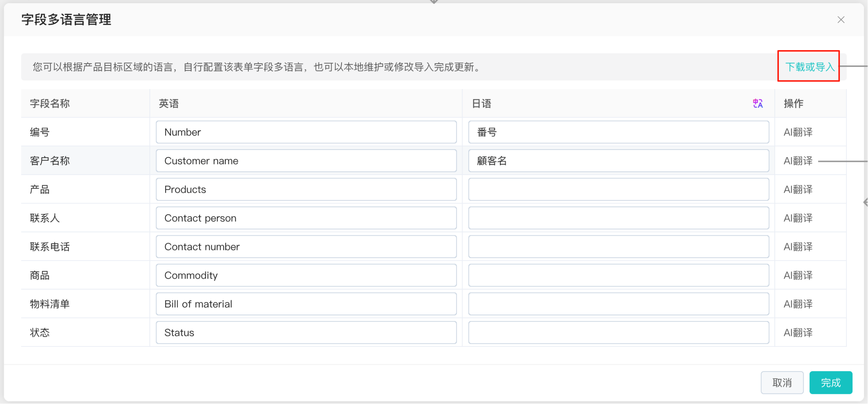Click AI翻译 for the 客户名称 row

click(798, 161)
